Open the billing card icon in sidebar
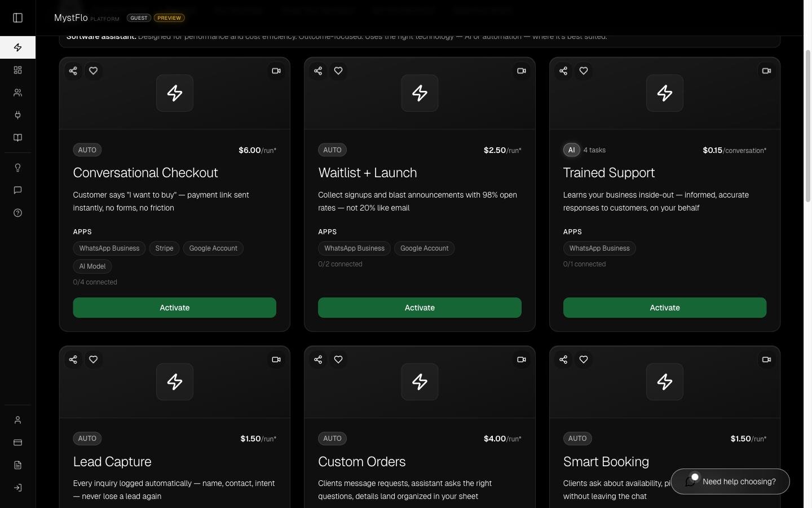 tap(17, 443)
